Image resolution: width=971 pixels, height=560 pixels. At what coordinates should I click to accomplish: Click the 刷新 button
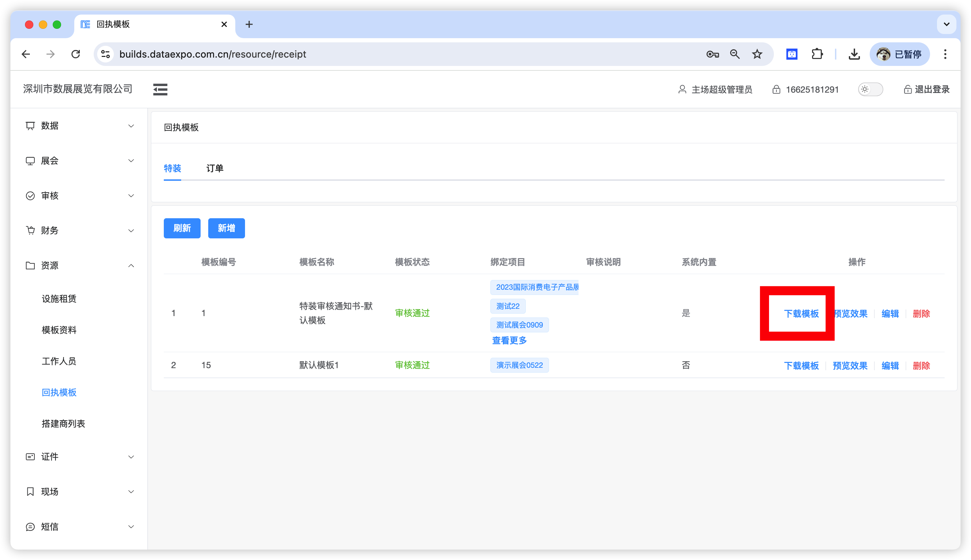[x=182, y=228]
